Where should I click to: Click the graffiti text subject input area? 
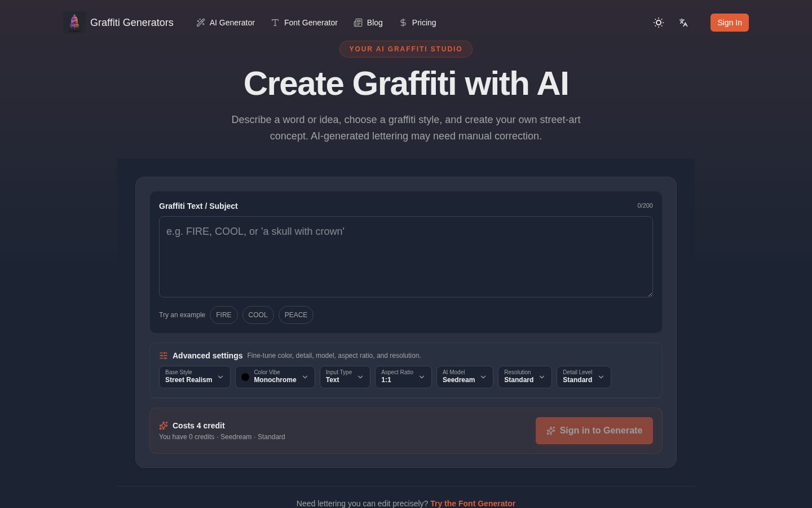pyautogui.click(x=406, y=257)
